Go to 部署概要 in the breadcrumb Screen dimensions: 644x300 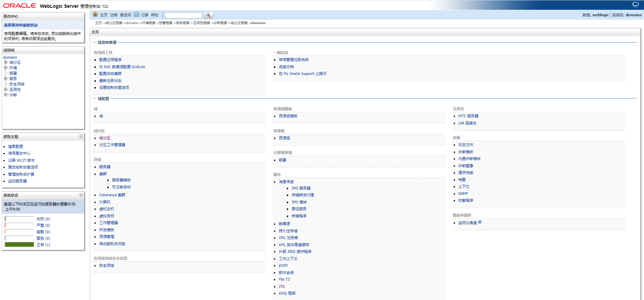(x=166, y=23)
